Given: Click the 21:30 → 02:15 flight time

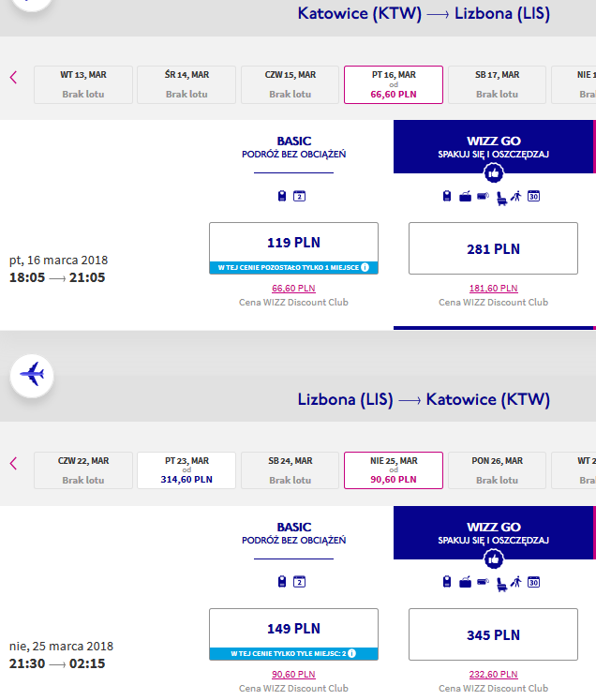Looking at the screenshot, I should coord(57,663).
